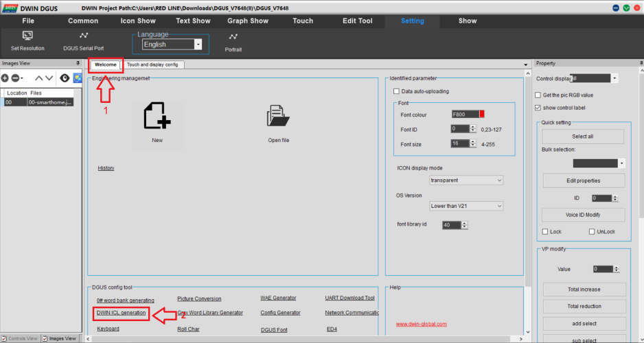The image size is (644, 343).
Task: Check Get the pic RGB value
Action: click(x=538, y=95)
